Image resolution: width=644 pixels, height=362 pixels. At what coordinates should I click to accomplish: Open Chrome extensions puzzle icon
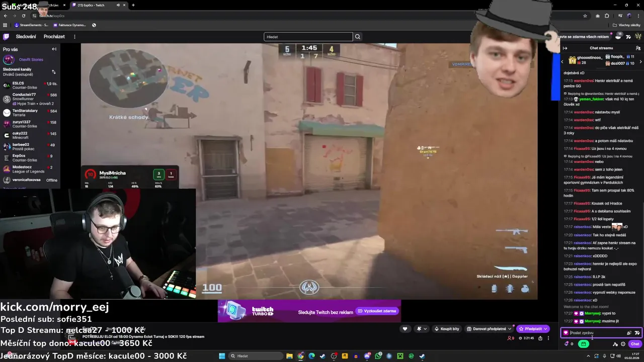(x=607, y=16)
